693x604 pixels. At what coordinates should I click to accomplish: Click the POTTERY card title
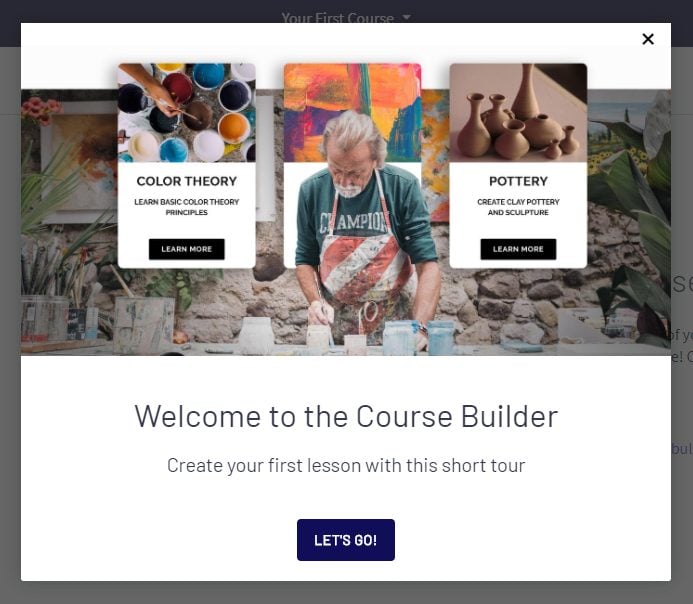[518, 181]
